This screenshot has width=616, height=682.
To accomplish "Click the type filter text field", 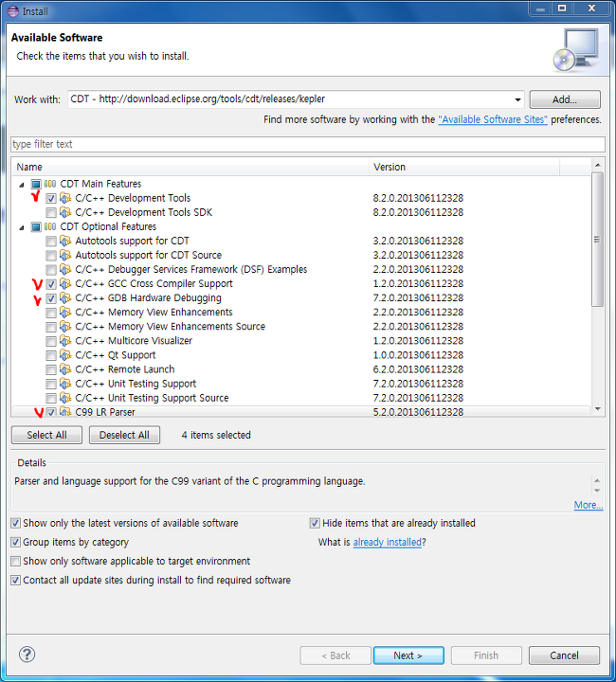I will (308, 144).
